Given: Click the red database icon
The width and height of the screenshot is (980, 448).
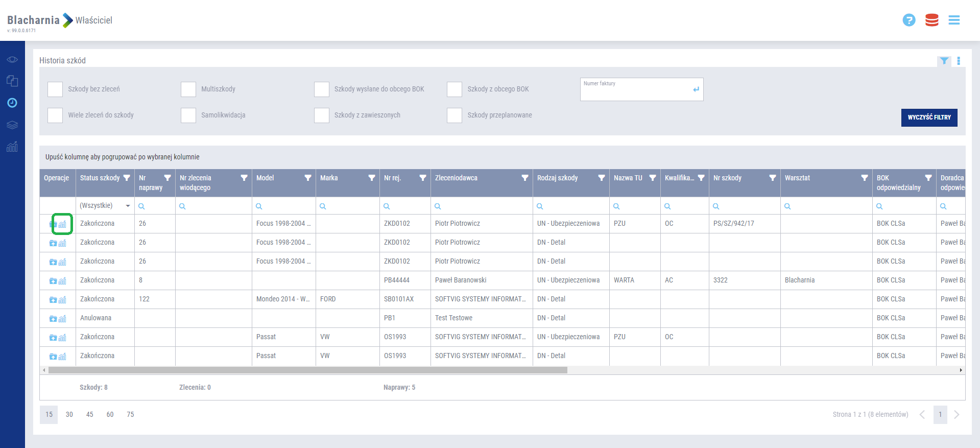Looking at the screenshot, I should tap(931, 20).
